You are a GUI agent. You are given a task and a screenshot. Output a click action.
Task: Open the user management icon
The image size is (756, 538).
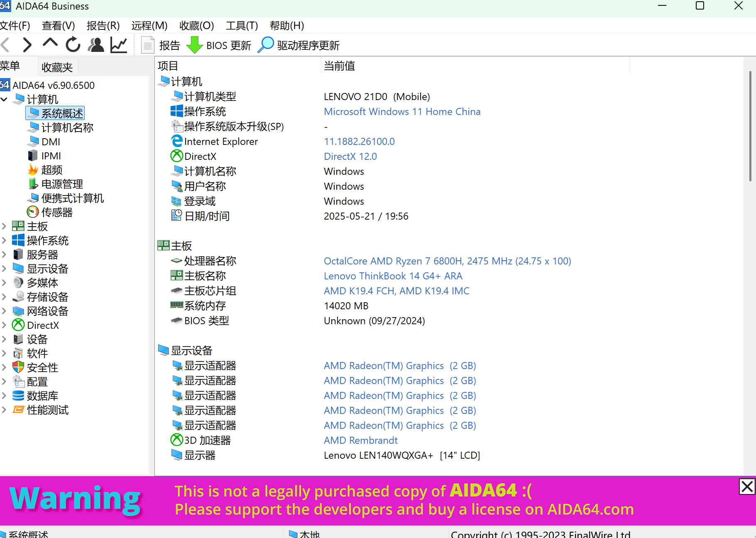tap(96, 45)
